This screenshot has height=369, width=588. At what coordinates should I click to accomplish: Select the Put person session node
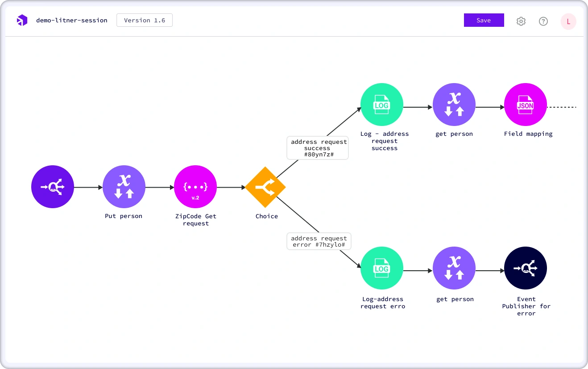tap(124, 187)
